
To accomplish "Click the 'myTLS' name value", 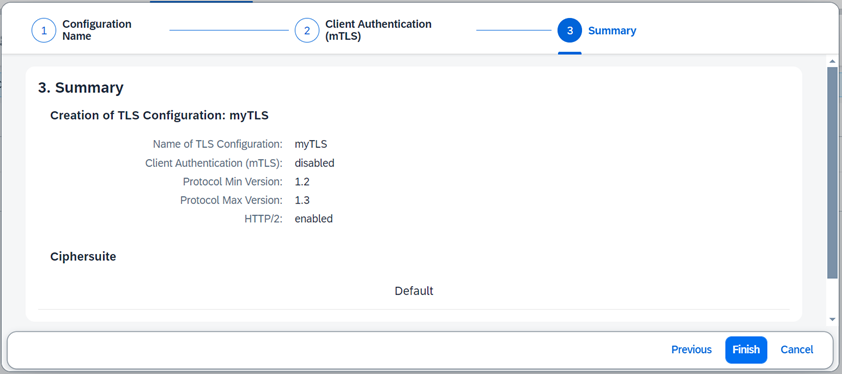I will point(311,144).
